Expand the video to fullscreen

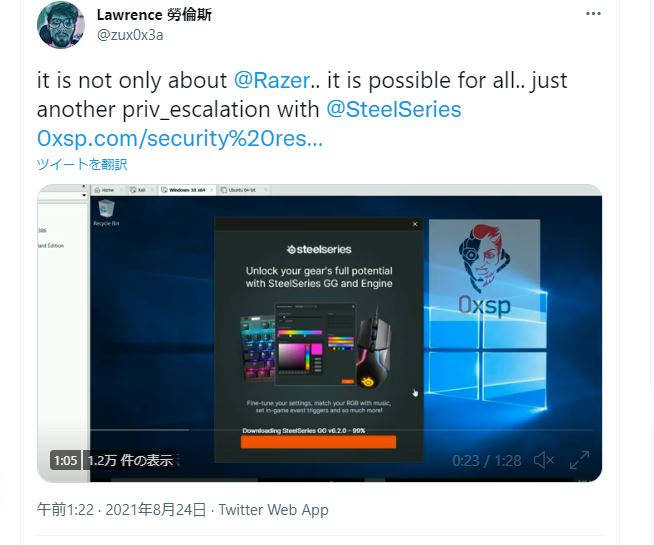(x=580, y=460)
